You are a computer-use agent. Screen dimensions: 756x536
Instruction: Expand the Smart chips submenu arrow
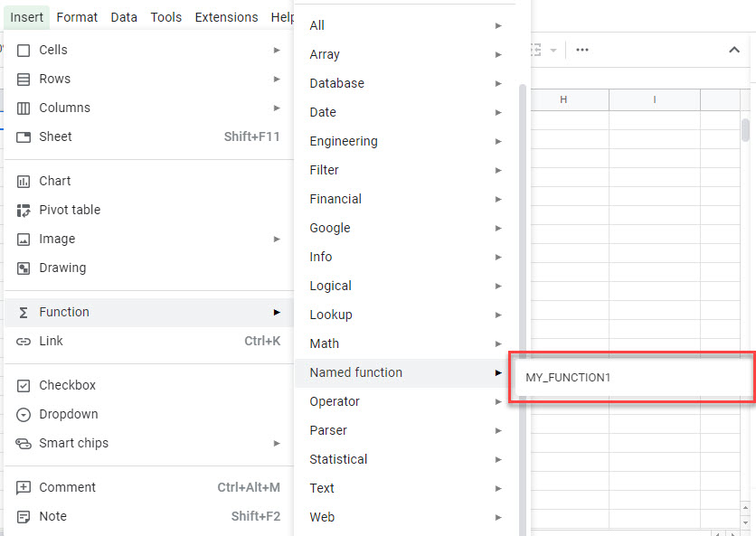pos(277,443)
